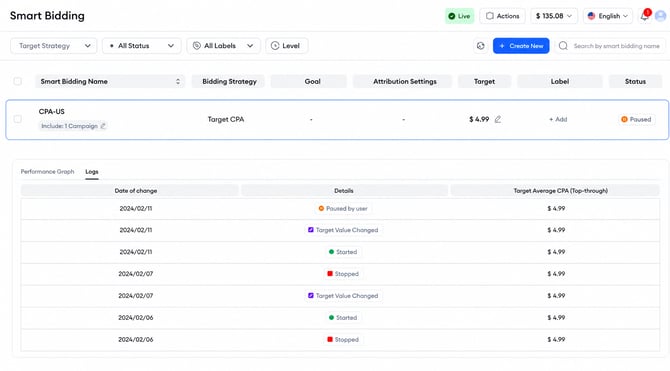
Task: Click the Paused status badge
Action: [636, 119]
